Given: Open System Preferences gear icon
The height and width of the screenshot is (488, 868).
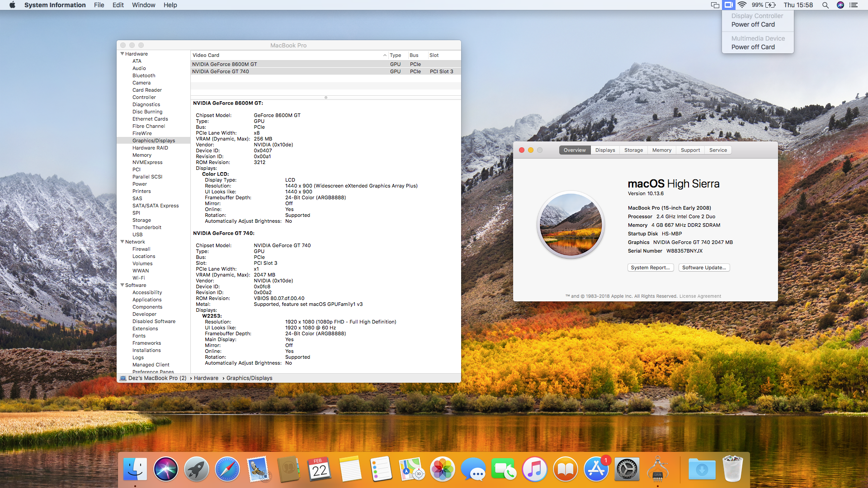Looking at the screenshot, I should tap(627, 469).
